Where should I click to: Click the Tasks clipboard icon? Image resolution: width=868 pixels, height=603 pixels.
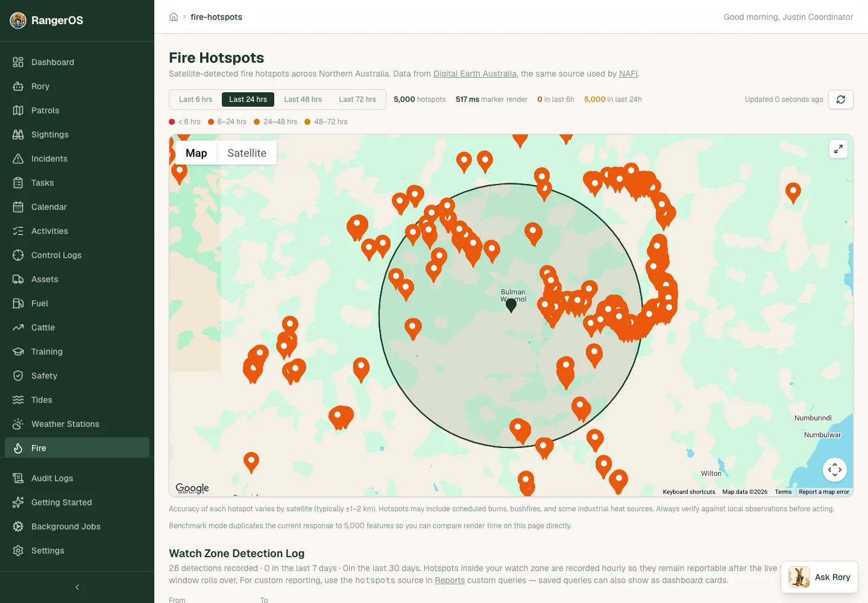pyautogui.click(x=18, y=183)
